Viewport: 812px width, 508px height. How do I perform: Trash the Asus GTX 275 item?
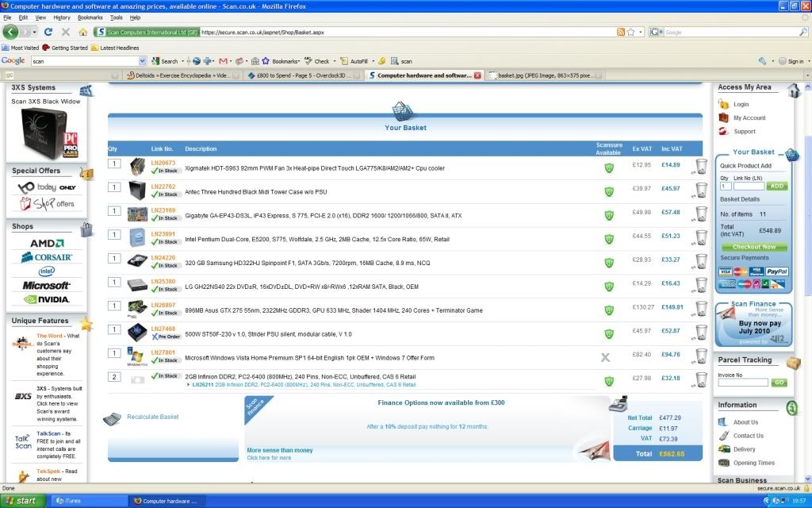point(701,309)
